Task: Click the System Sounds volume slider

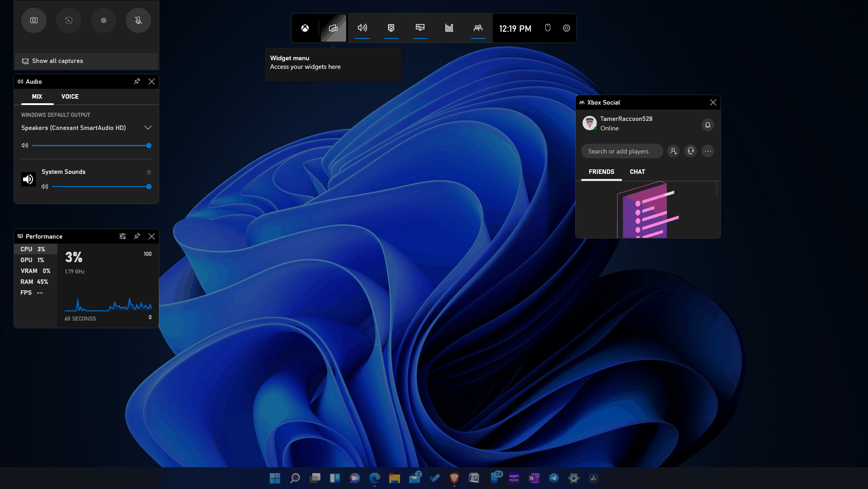Action: click(100, 187)
